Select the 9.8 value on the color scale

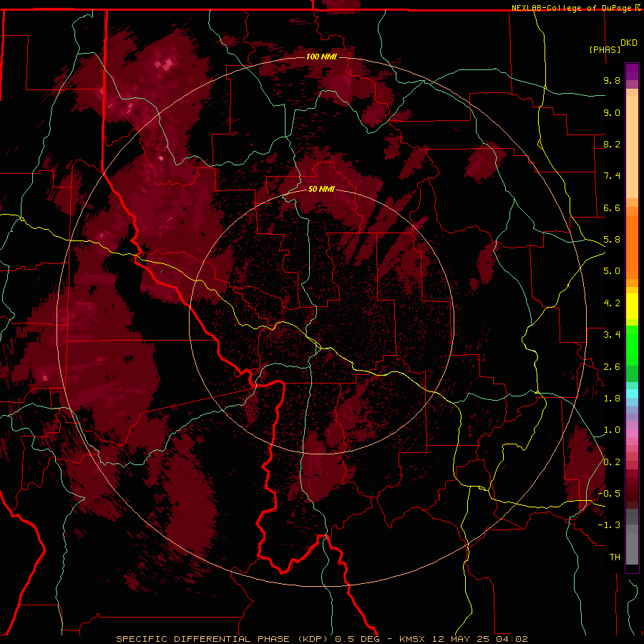pos(612,80)
